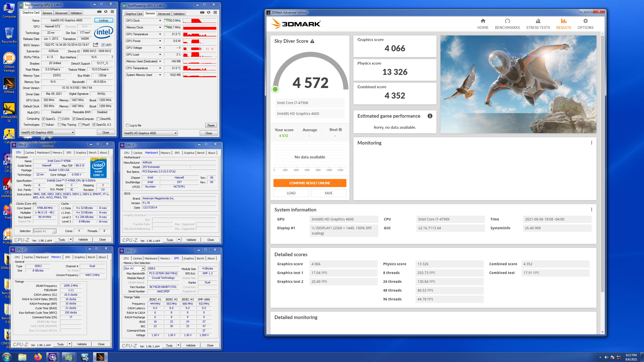This screenshot has width=644, height=362.
Task: Open GPU selector dropdown in GPU-Z Graphics Card window
Action: (48, 132)
